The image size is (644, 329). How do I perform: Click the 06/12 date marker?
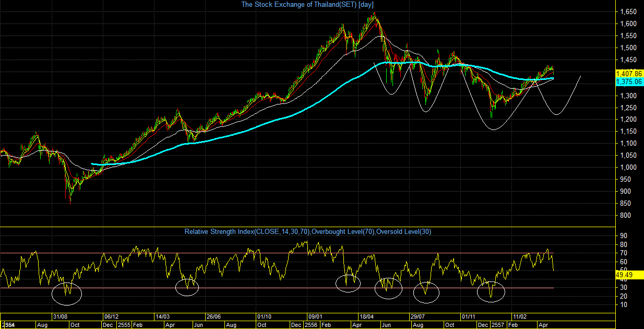coord(112,316)
